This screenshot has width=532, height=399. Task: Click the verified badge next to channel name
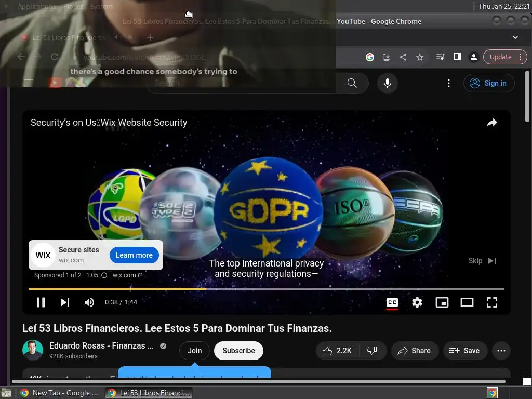163,345
